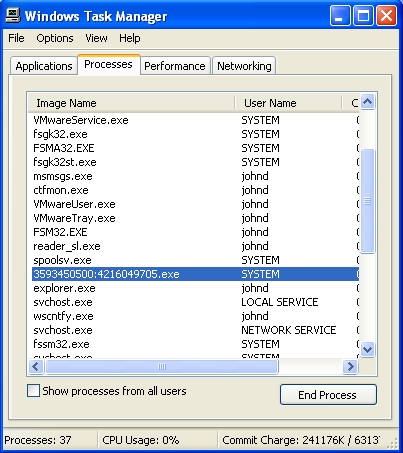Click the scroll up arrow in process list
The height and width of the screenshot is (453, 403).
(368, 101)
